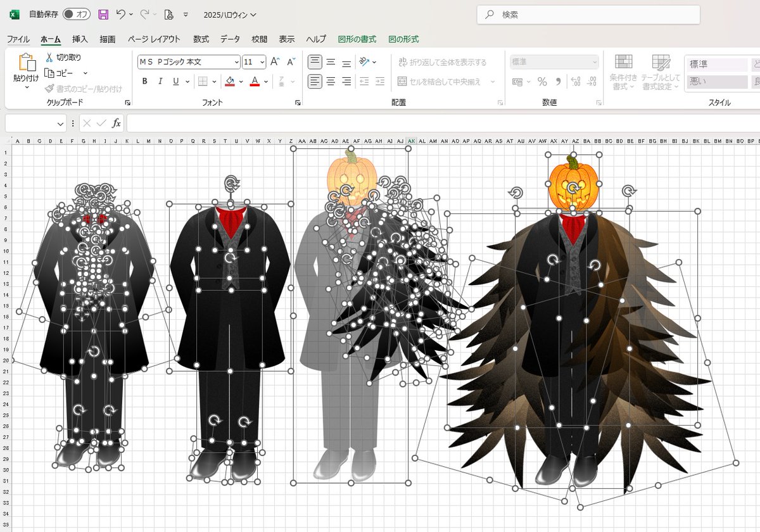
Task: Click the 貼り付け (Paste) button
Action: pyautogui.click(x=25, y=66)
